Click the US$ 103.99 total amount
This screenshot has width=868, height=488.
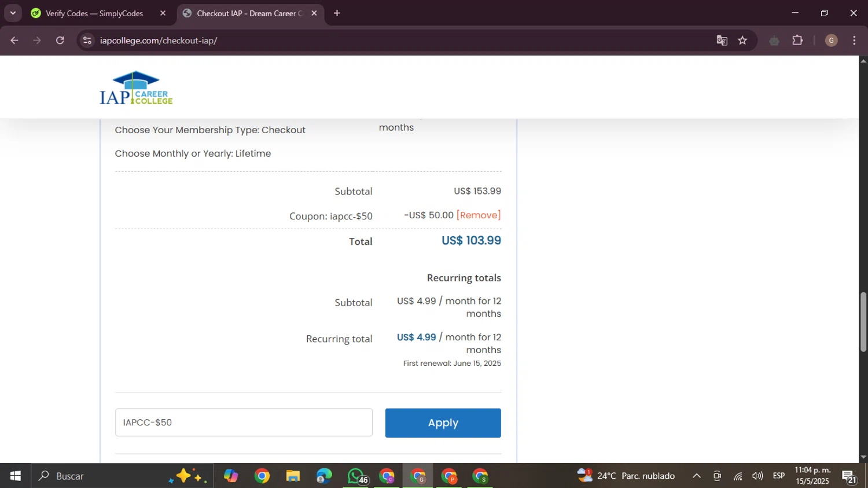pos(471,241)
